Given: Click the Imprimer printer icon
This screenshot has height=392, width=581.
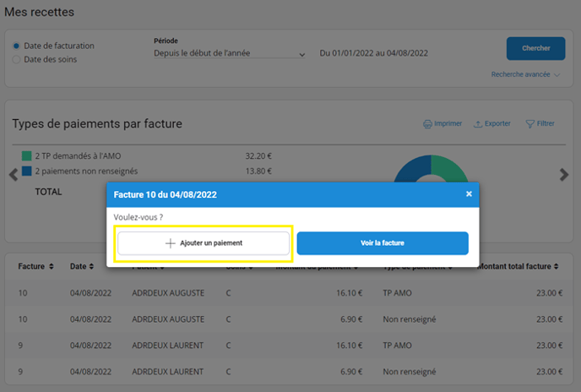Looking at the screenshot, I should coord(427,124).
